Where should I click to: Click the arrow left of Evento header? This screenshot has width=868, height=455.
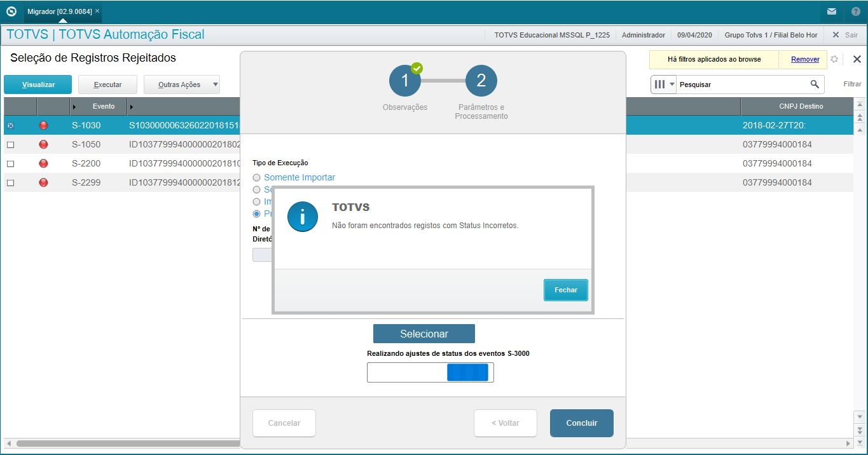click(74, 107)
